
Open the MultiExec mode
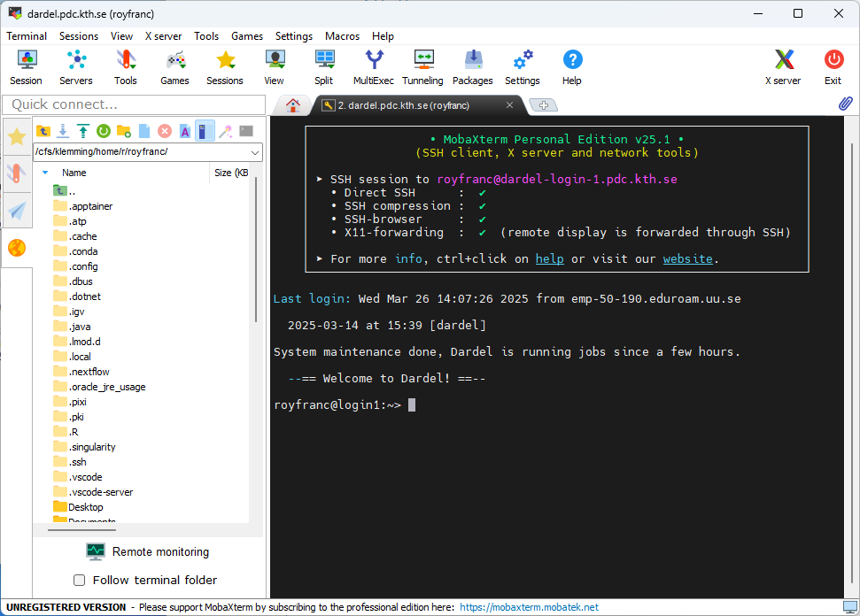point(373,66)
